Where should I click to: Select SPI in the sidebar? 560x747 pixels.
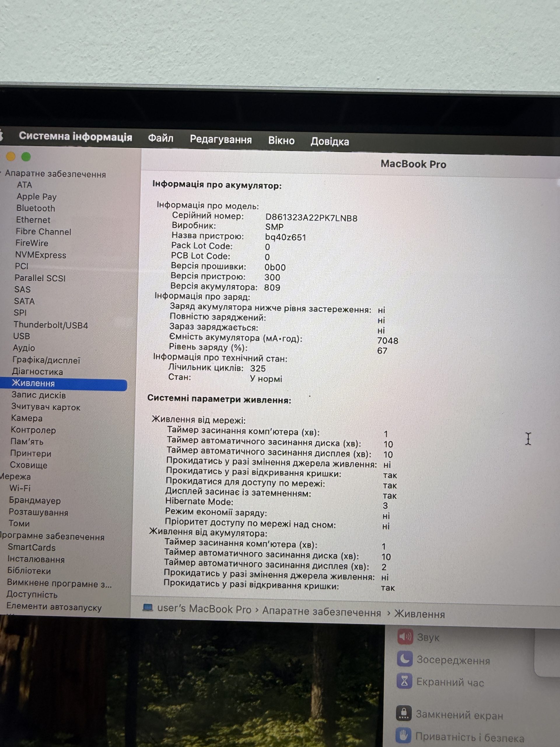[x=20, y=313]
